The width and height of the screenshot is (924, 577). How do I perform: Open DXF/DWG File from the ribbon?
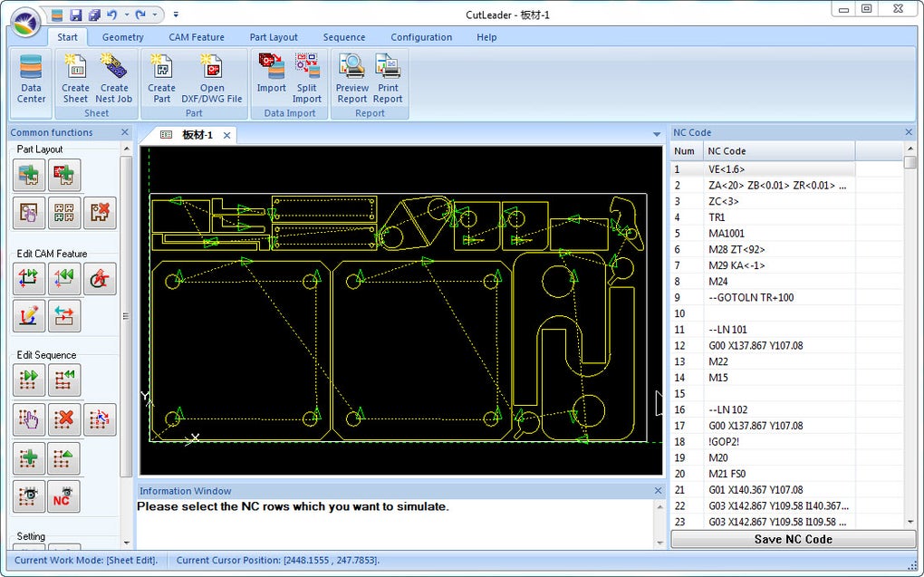[212, 79]
